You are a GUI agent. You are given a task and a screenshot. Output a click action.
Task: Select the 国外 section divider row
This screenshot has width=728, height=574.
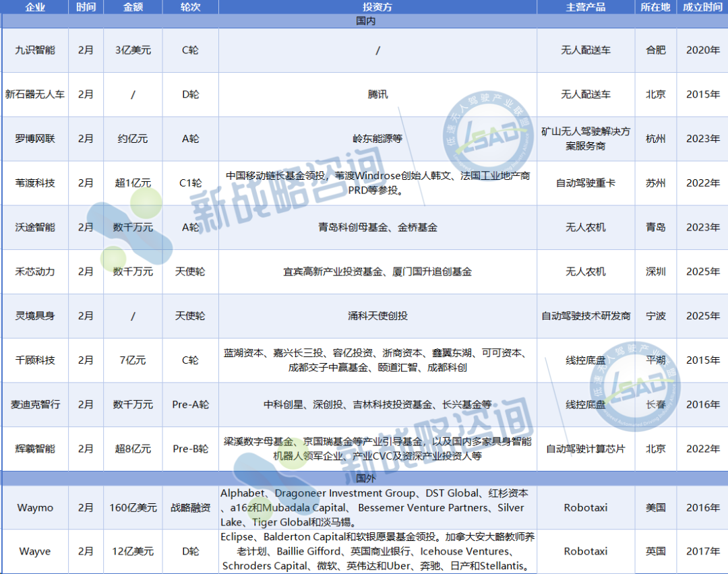tap(364, 478)
